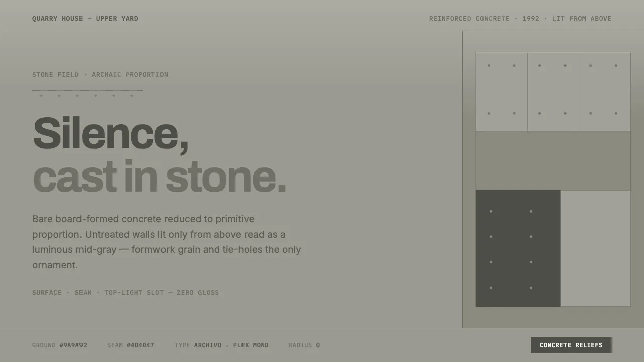Click the paragraph starting 'Bare board-formed concrete'

(x=167, y=242)
